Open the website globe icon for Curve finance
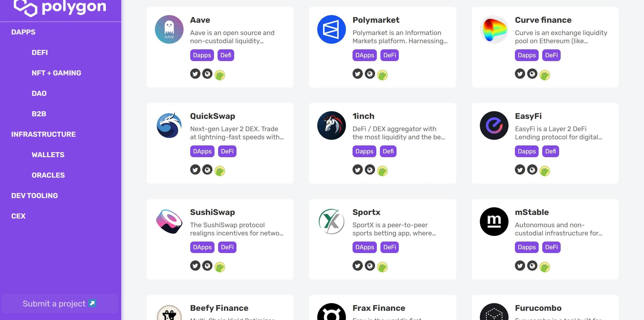644x320 pixels. point(532,74)
